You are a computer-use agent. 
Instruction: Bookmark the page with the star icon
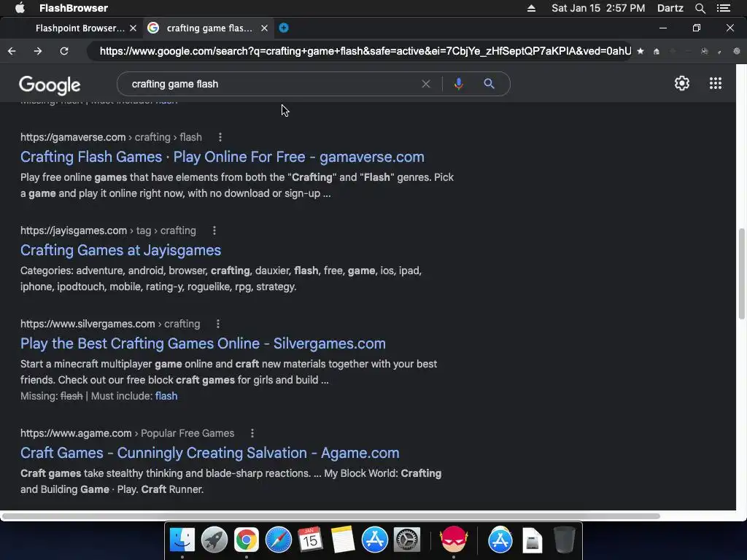[640, 51]
